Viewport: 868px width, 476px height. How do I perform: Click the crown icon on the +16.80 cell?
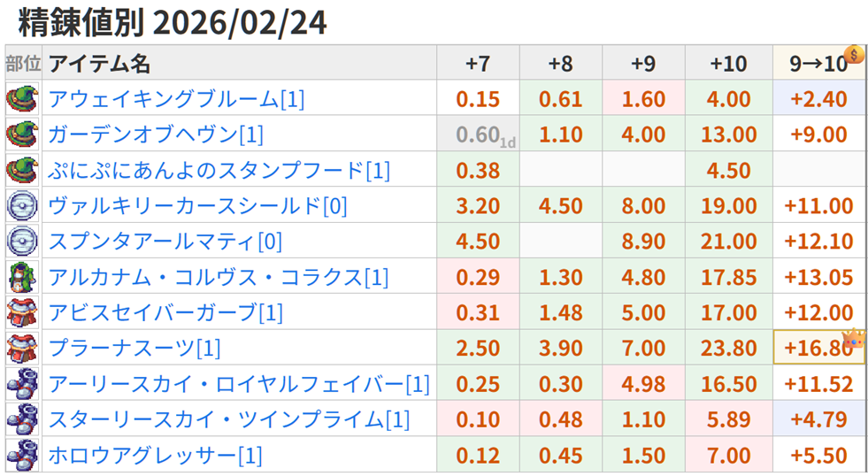pos(852,341)
